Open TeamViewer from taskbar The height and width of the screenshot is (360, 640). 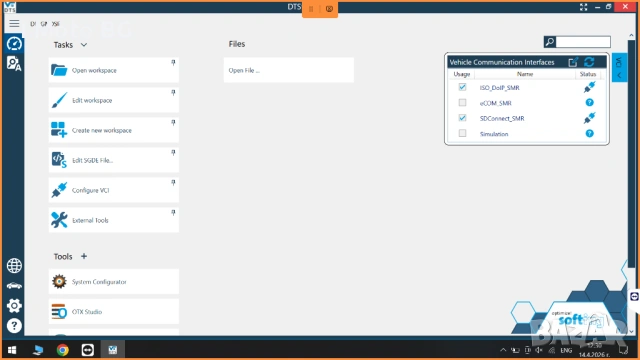coord(87,350)
